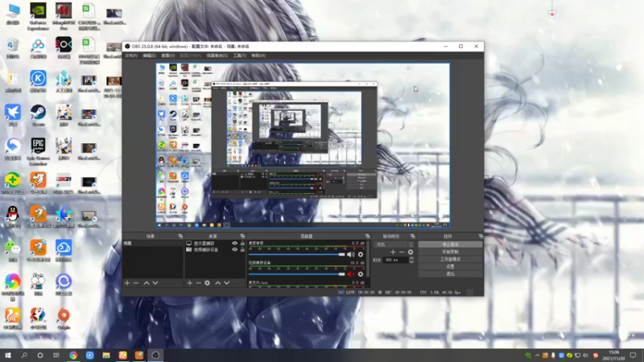Open desktop audio settings gear in the mixer
Image resolution: width=644 pixels, height=362 pixels.
(361, 254)
